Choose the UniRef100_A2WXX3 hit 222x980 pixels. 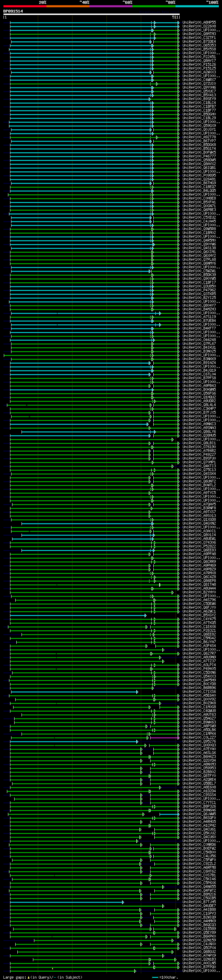(199, 72)
